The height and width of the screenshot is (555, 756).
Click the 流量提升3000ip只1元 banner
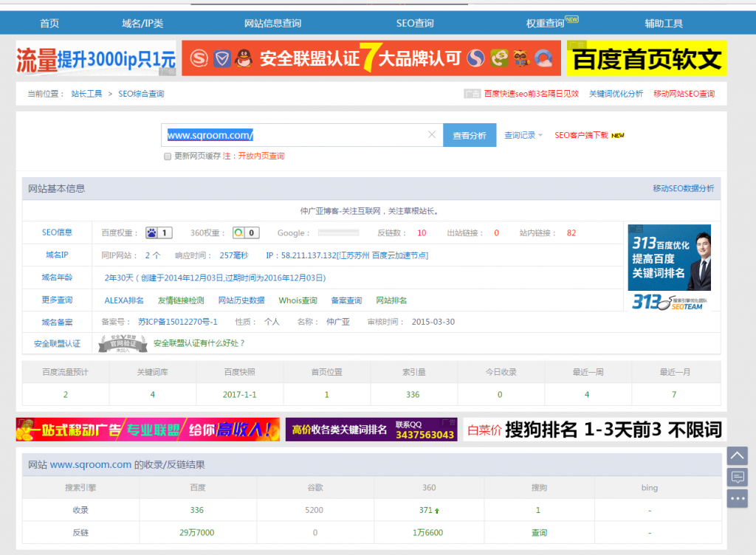pyautogui.click(x=96, y=58)
